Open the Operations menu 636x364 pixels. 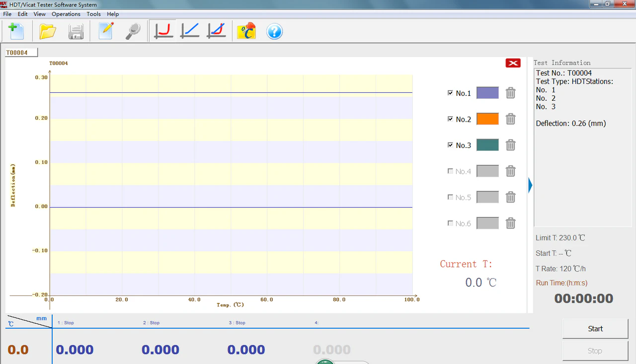(x=66, y=14)
